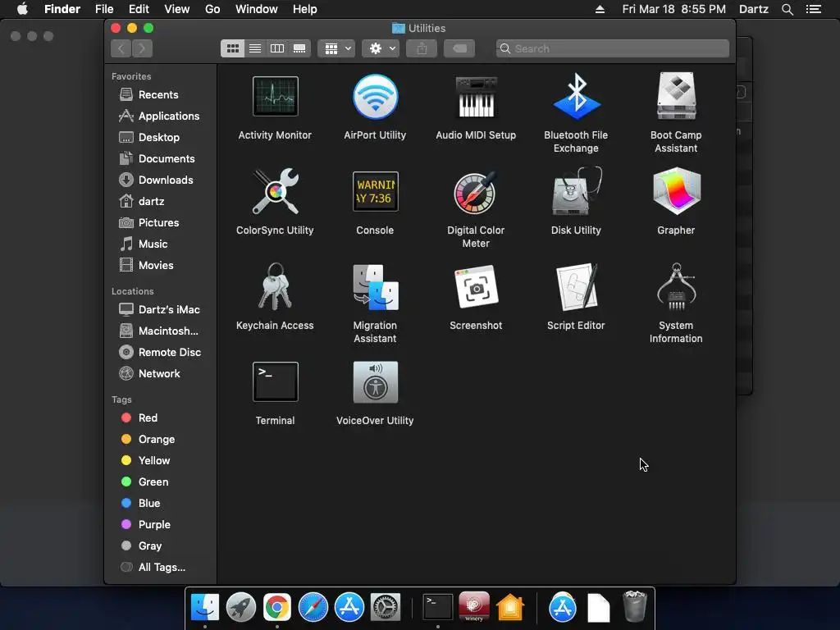Go back with the back arrow
The width and height of the screenshot is (840, 630).
point(121,48)
